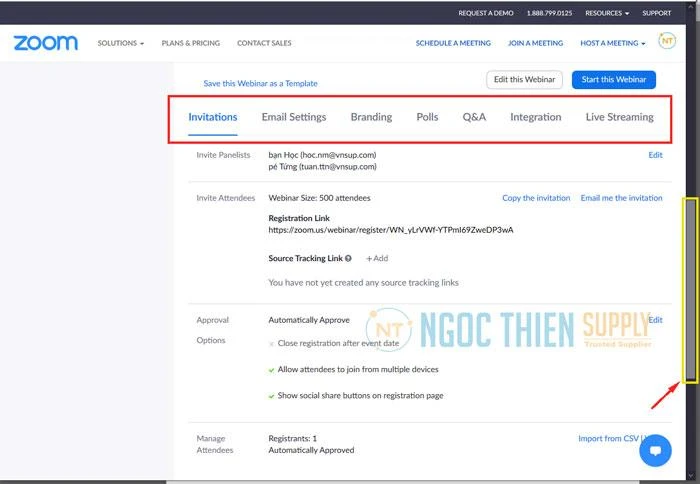This screenshot has height=484, width=700.
Task: Click the Close registration after event date mark
Action: click(x=271, y=344)
